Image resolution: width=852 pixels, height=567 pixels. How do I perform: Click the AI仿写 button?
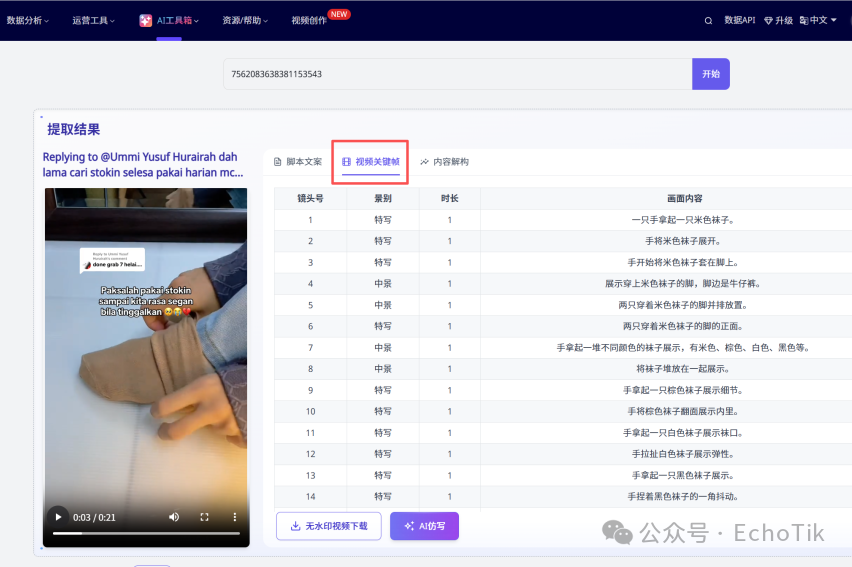click(424, 526)
